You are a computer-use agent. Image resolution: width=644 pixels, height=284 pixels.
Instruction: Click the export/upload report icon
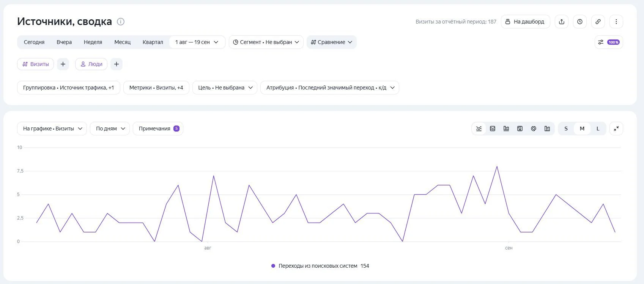pos(562,22)
